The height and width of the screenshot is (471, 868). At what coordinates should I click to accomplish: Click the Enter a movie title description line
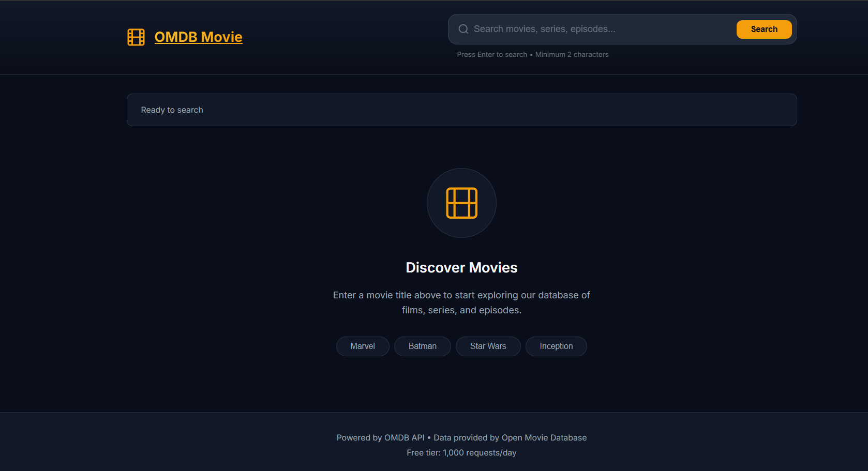click(461, 295)
